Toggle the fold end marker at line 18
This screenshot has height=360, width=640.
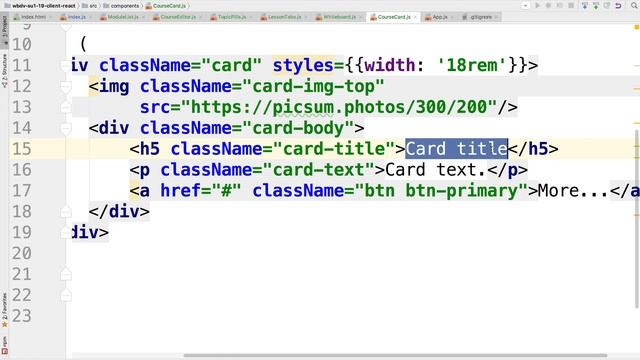[65, 211]
